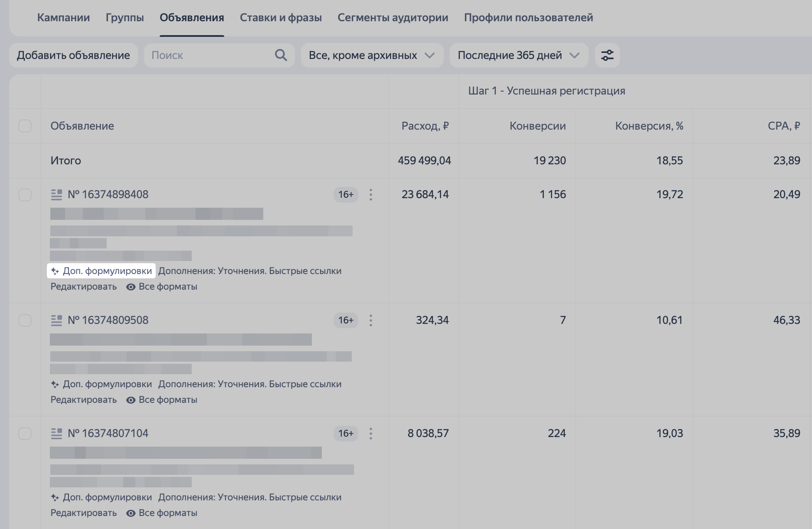The height and width of the screenshot is (529, 812).
Task: Select the checkbox for ad 16374898408
Action: pos(25,195)
